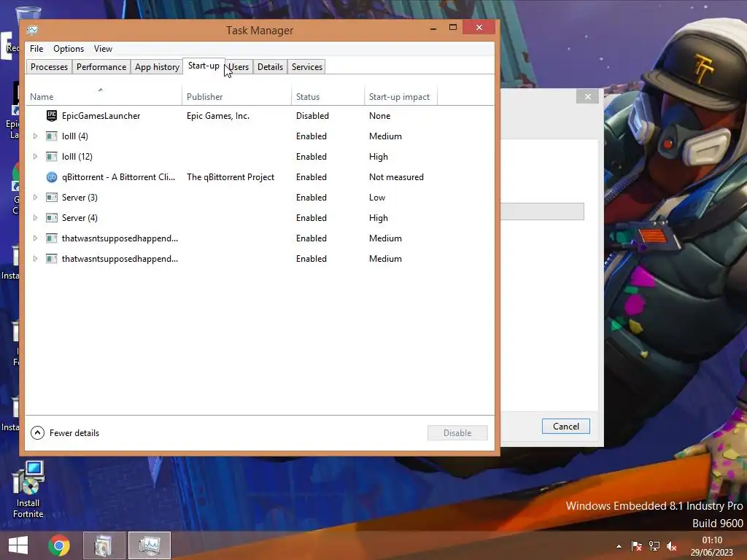This screenshot has width=747, height=560.
Task: Open the Install Fortnite desktop shortcut
Action: [x=28, y=489]
